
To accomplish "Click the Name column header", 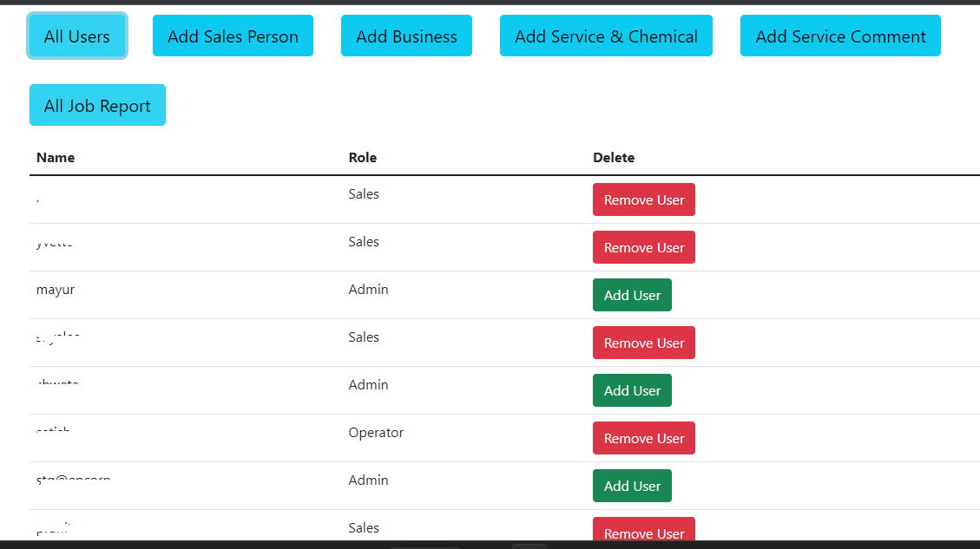I will (x=56, y=157).
